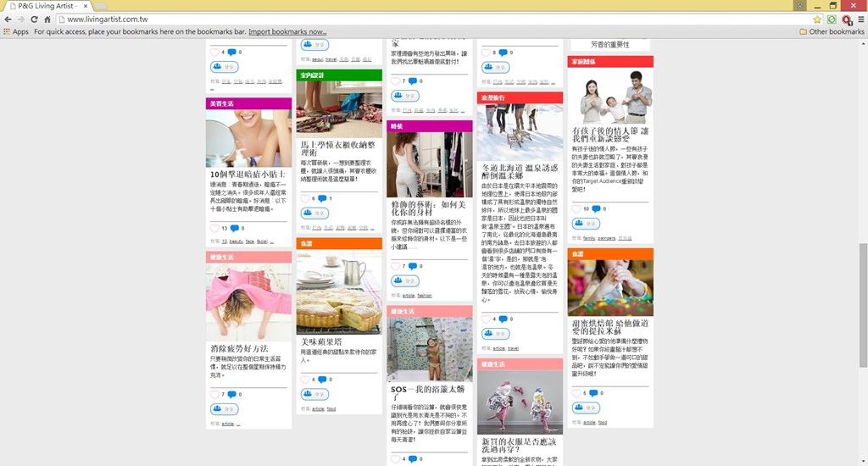Like the 有孩子後的情人節 post

pyautogui.click(x=576, y=208)
